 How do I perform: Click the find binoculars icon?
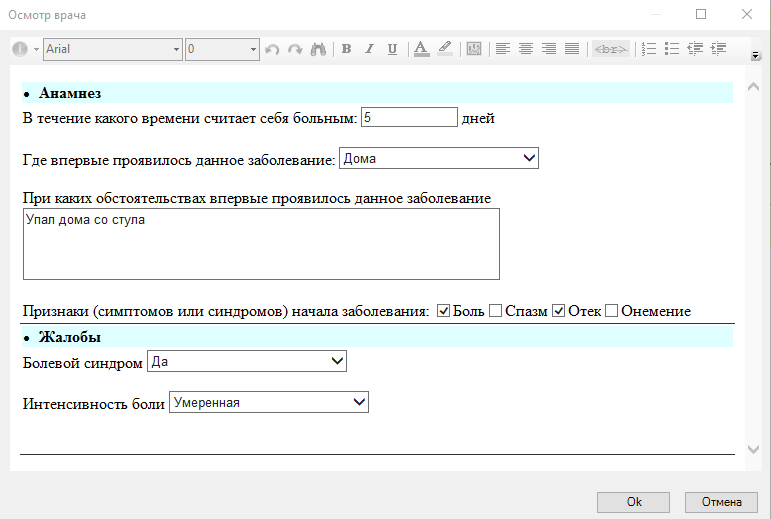pos(318,49)
